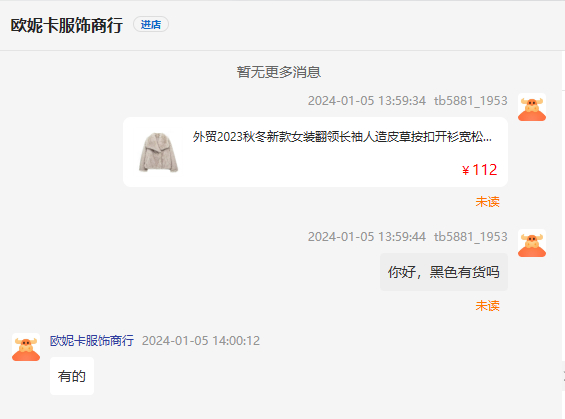Click the blue 欧妮卡服饰商行 sender name link
565x419 pixels.
pos(92,341)
